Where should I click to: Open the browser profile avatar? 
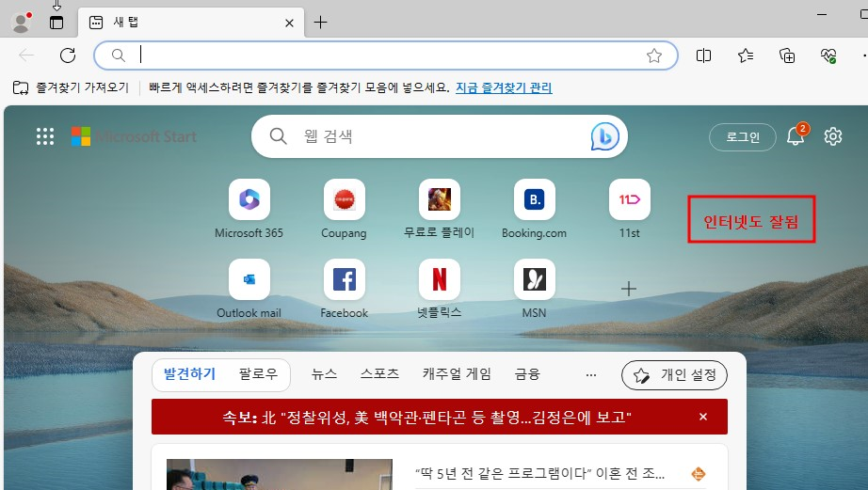click(x=22, y=23)
